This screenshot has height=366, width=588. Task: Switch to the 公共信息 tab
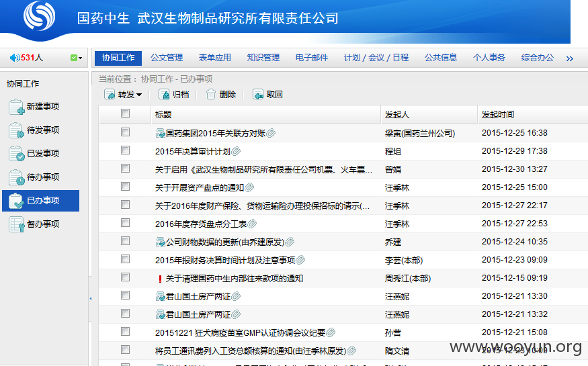[x=441, y=58]
